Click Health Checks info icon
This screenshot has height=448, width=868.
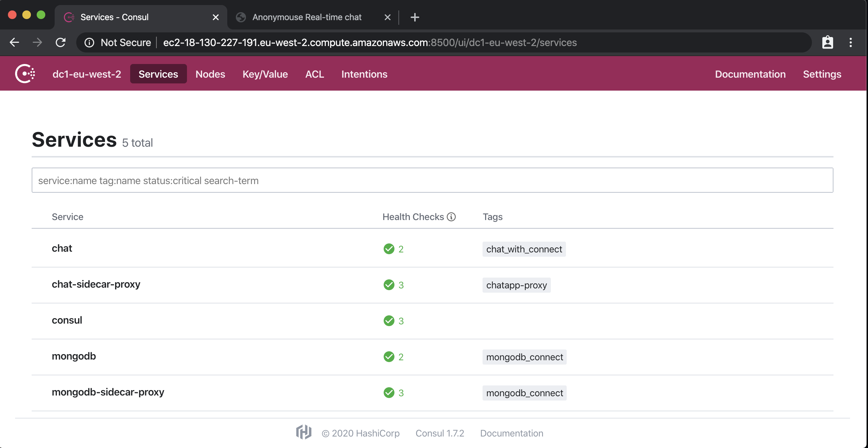click(x=451, y=217)
